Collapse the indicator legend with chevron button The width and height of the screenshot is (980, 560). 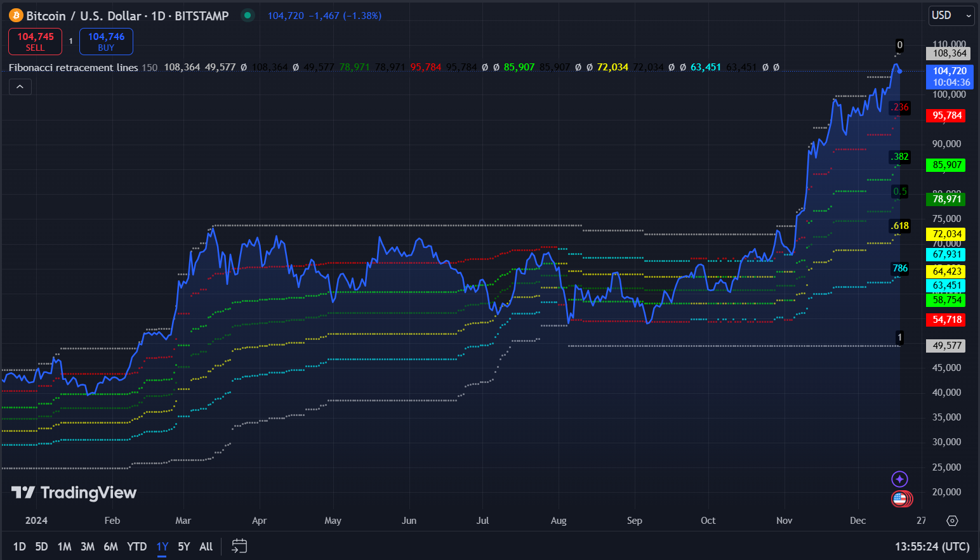coord(20,87)
